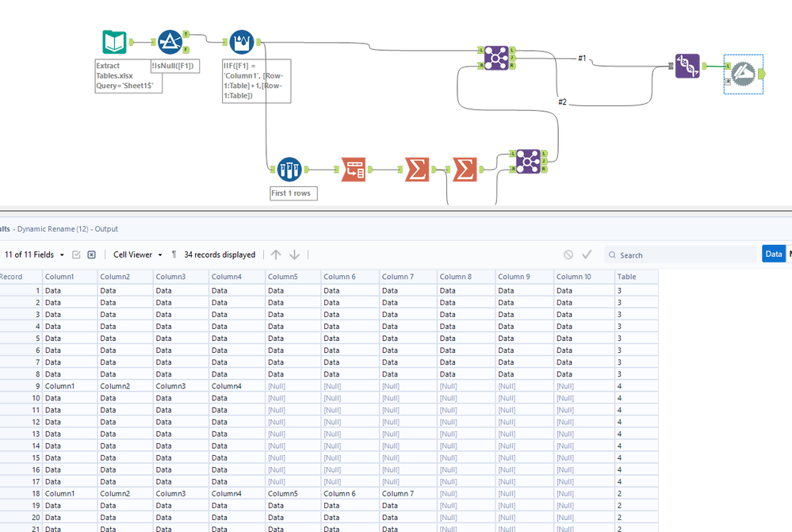
Task: Select the Sample tool icon
Action: pyautogui.click(x=289, y=169)
